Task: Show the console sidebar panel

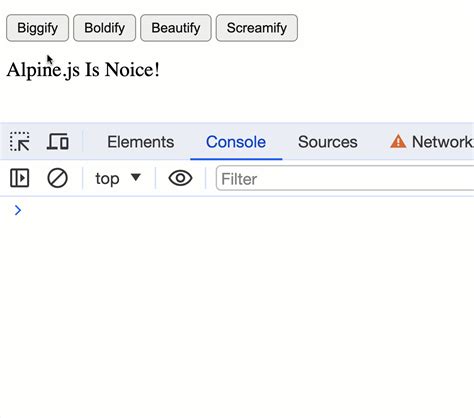Action: 20,178
